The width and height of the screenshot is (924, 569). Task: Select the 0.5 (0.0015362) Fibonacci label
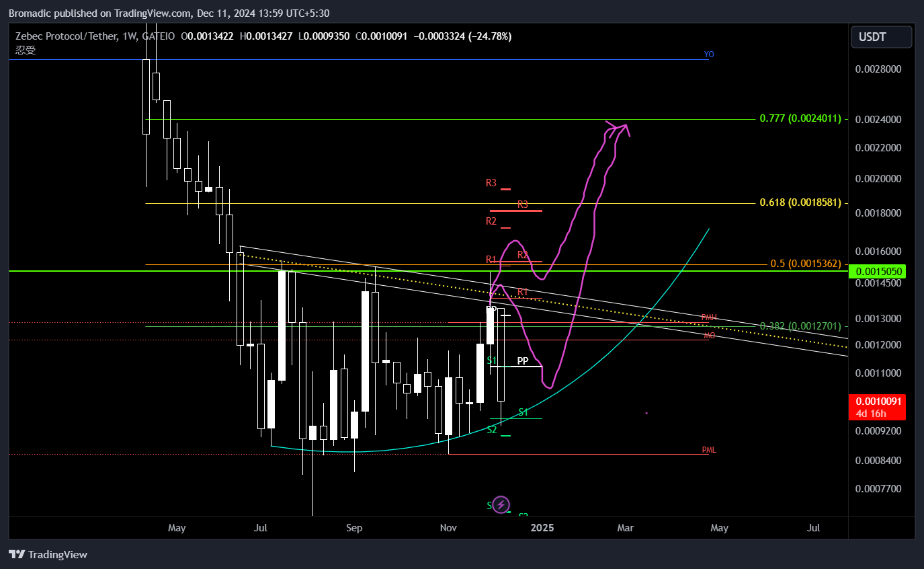point(805,264)
